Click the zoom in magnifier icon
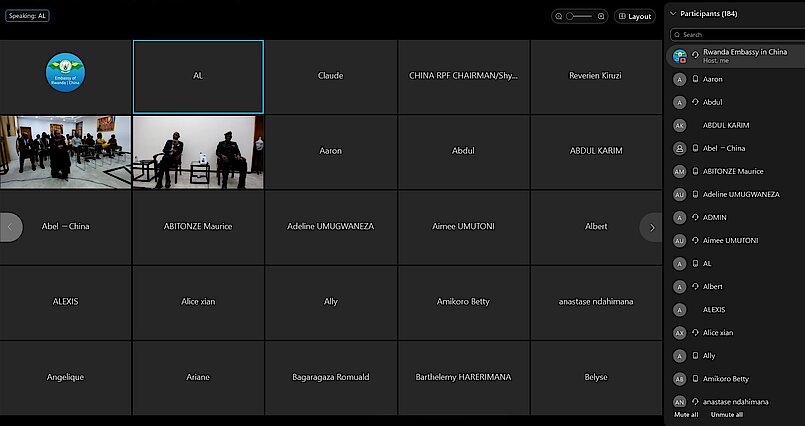This screenshot has width=805, height=426. click(601, 16)
